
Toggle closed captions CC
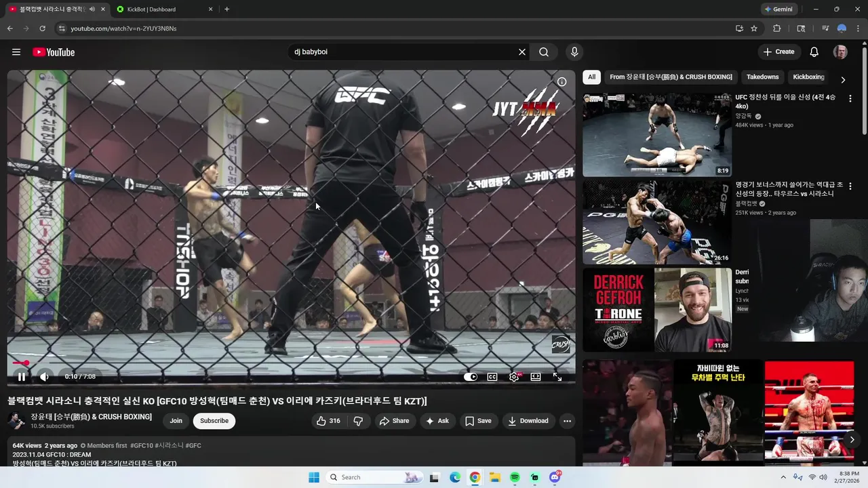pos(492,377)
